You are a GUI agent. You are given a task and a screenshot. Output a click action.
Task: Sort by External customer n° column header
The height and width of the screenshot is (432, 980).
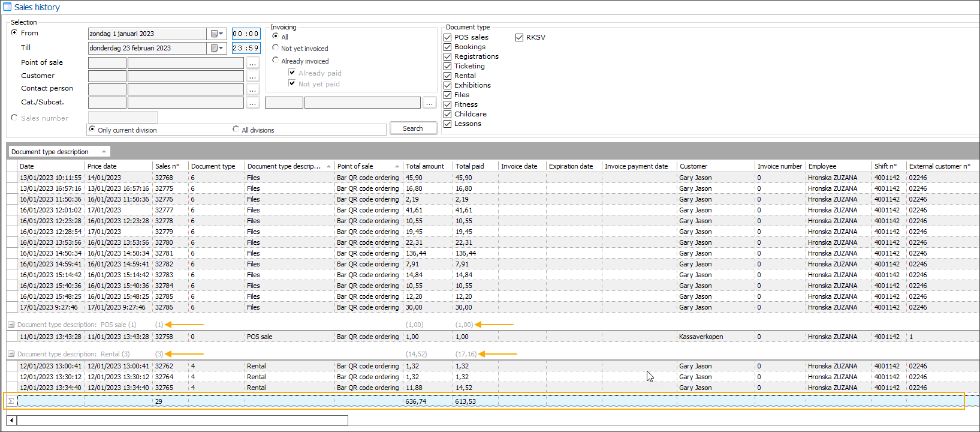(x=942, y=166)
